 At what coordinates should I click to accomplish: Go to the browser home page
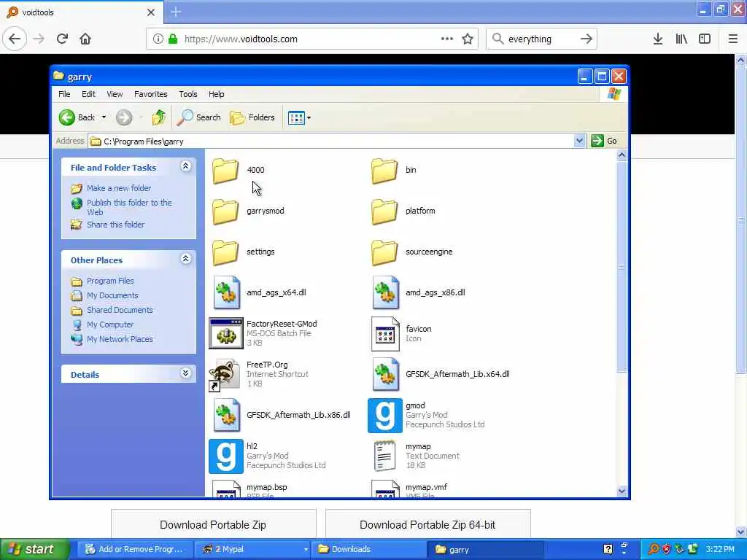[x=85, y=39]
